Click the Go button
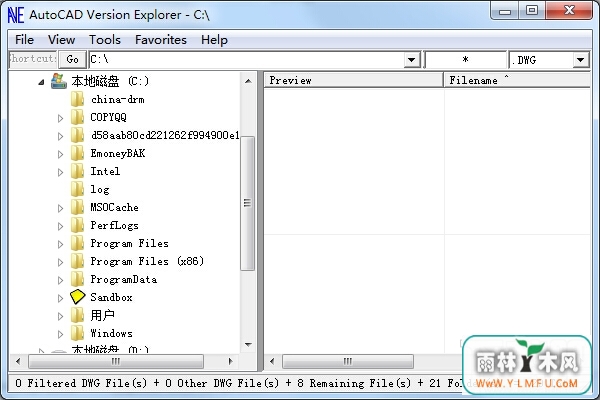This screenshot has width=600, height=400. point(72,59)
